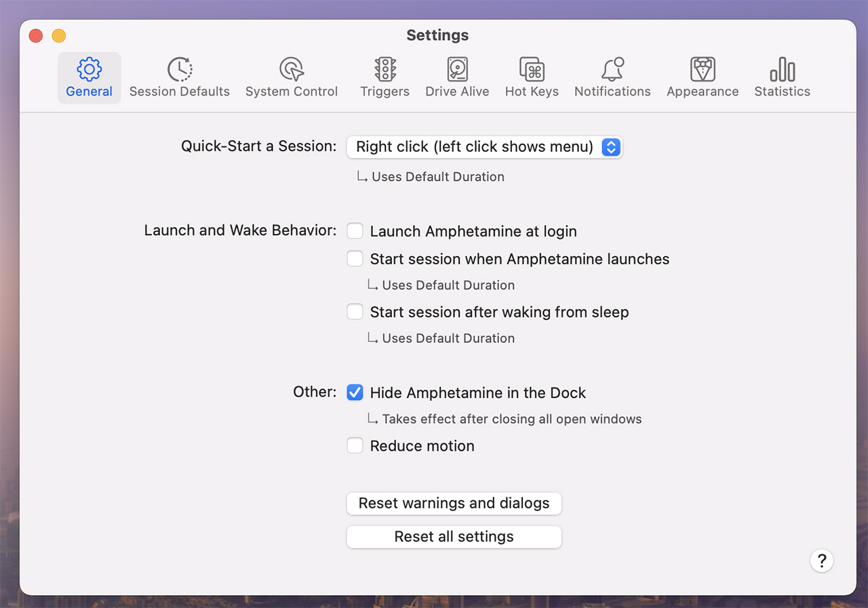Enable Start session after waking from sleep
Image resolution: width=868 pixels, height=608 pixels.
click(x=355, y=312)
